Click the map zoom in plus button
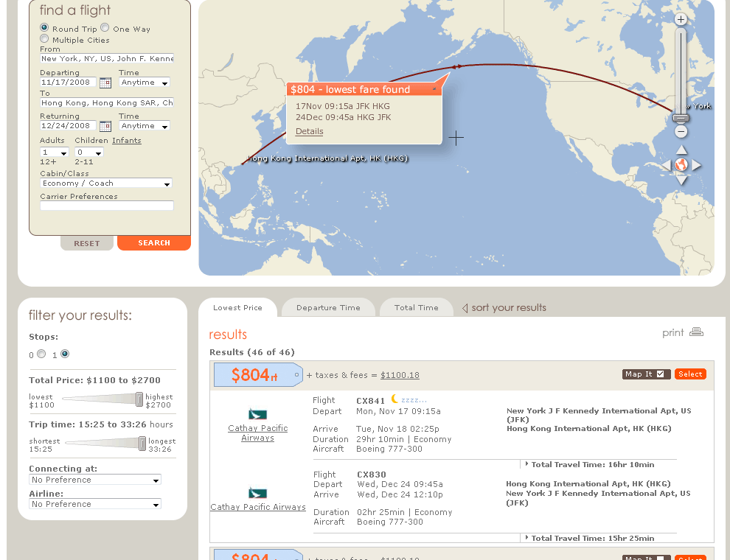Screen dimensions: 730x560 pos(681,20)
